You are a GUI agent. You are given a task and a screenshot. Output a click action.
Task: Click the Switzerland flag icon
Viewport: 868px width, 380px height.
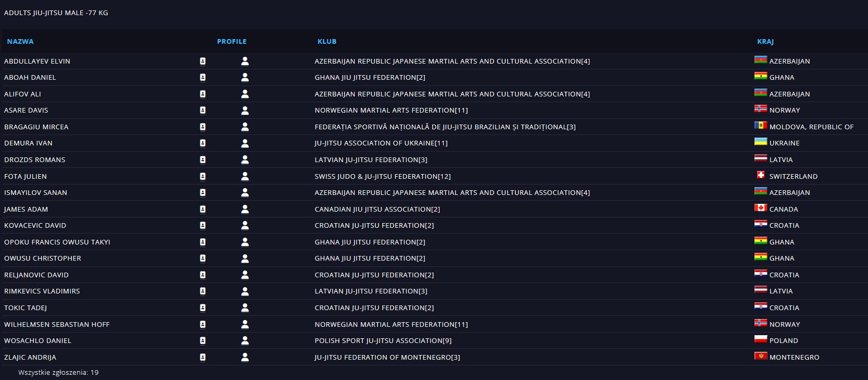point(761,175)
